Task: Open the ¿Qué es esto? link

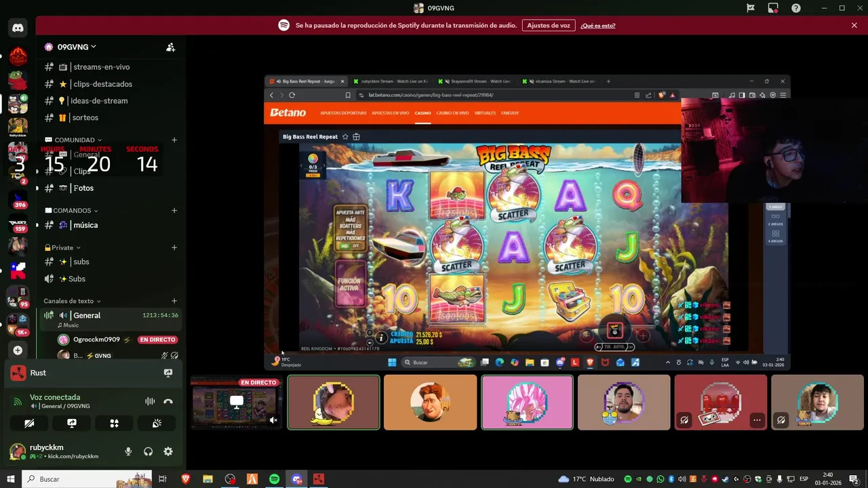Action: click(x=598, y=25)
